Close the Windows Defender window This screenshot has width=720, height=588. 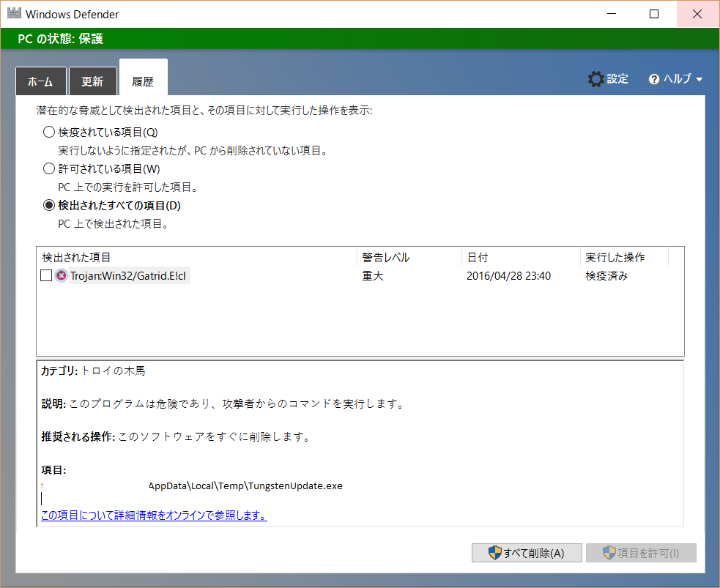697,14
